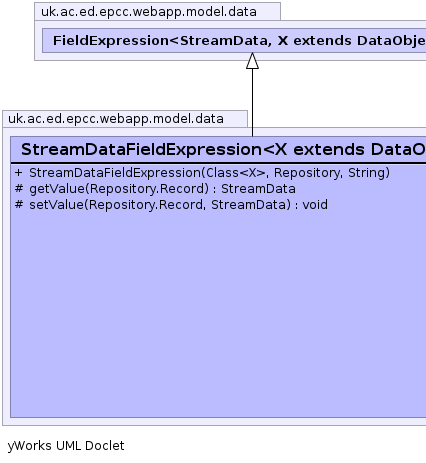
Task: Click the empty area of the class body
Action: [218, 313]
